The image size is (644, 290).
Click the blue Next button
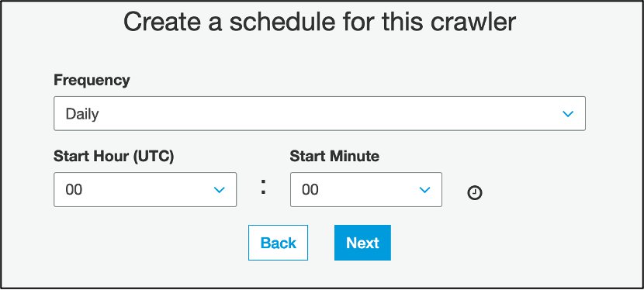362,243
